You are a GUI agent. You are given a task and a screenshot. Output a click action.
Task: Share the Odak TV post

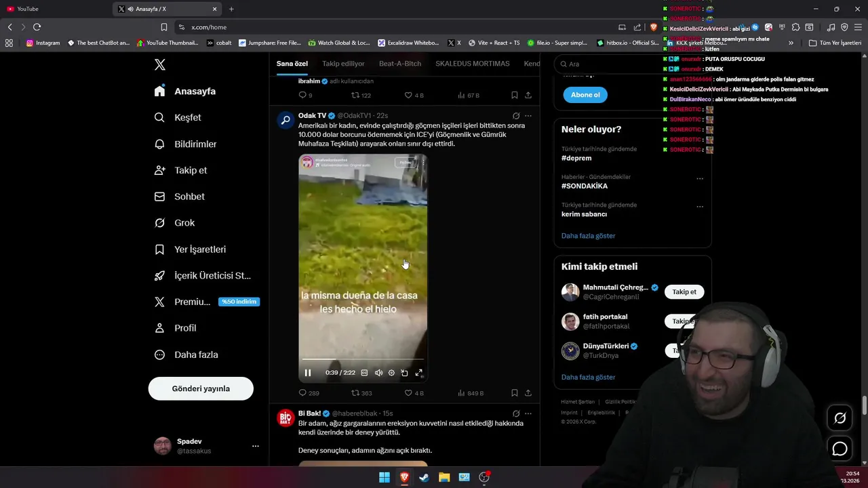[x=528, y=393]
